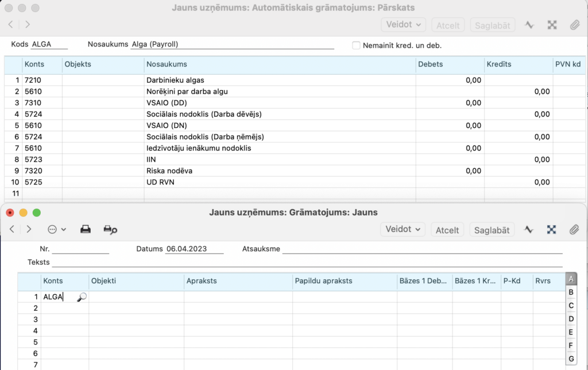This screenshot has height=370, width=588.
Task: Click the lookup magnifier in Konts cell
Action: pos(82,297)
